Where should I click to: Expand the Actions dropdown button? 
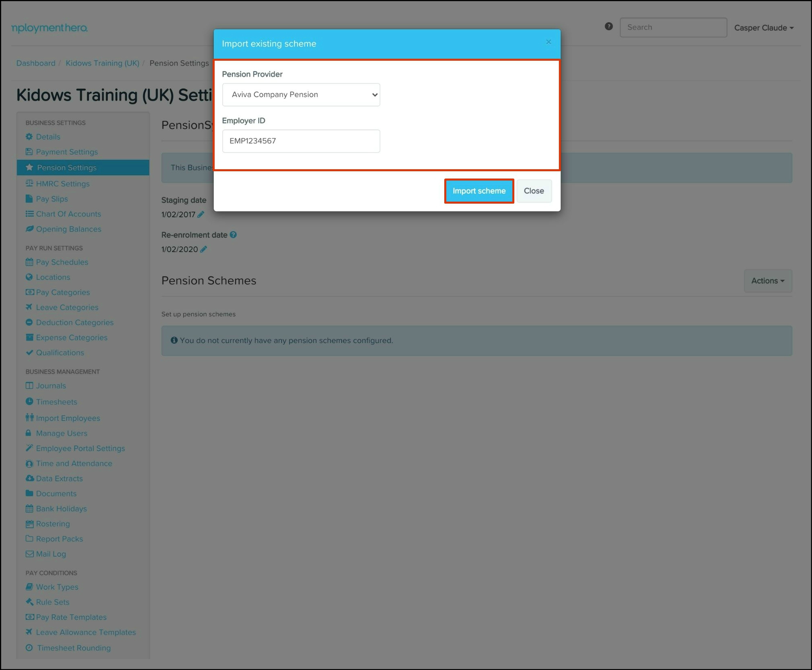pos(767,281)
